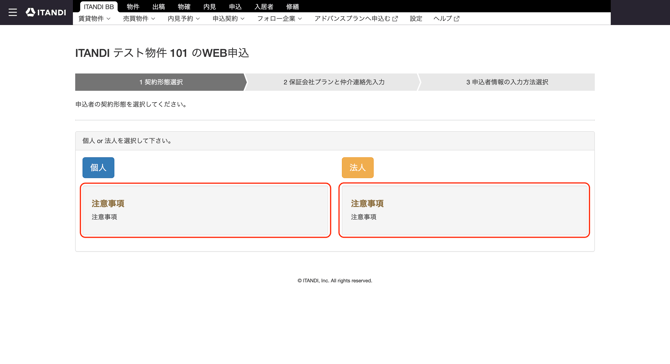Click step 2 保証会社プランと仲介連絡先入力
The image size is (670, 364).
tap(334, 82)
